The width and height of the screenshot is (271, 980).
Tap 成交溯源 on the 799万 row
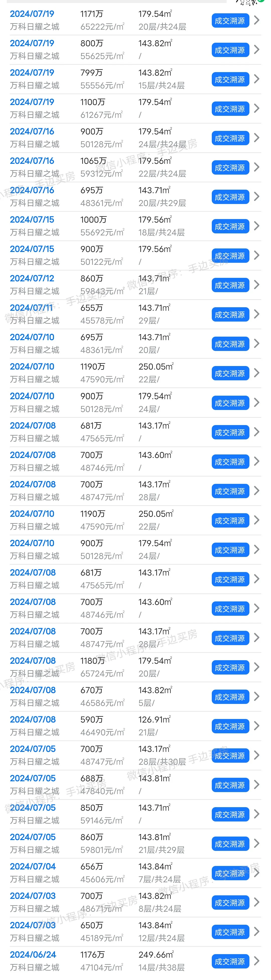coord(230,79)
